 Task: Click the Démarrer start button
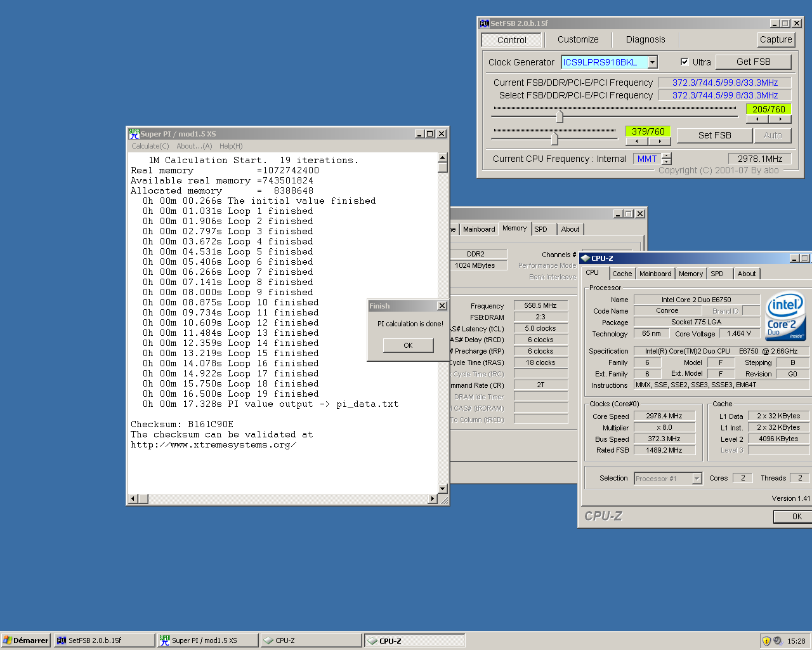(x=25, y=640)
